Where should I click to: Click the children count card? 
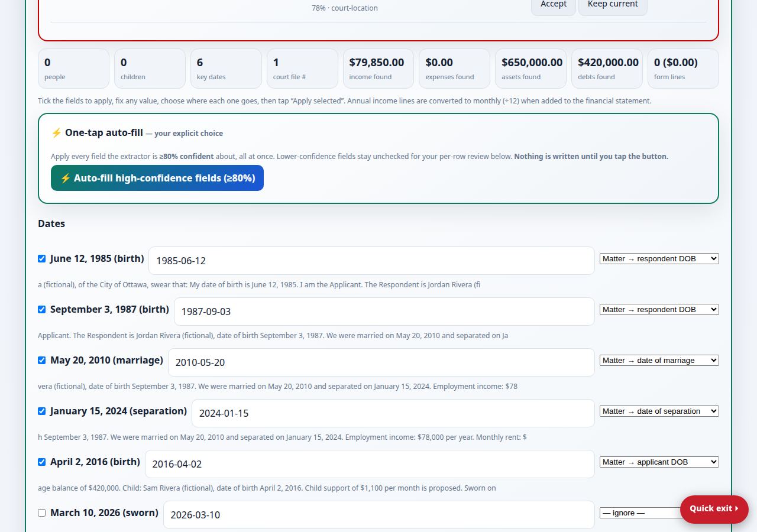(150, 69)
